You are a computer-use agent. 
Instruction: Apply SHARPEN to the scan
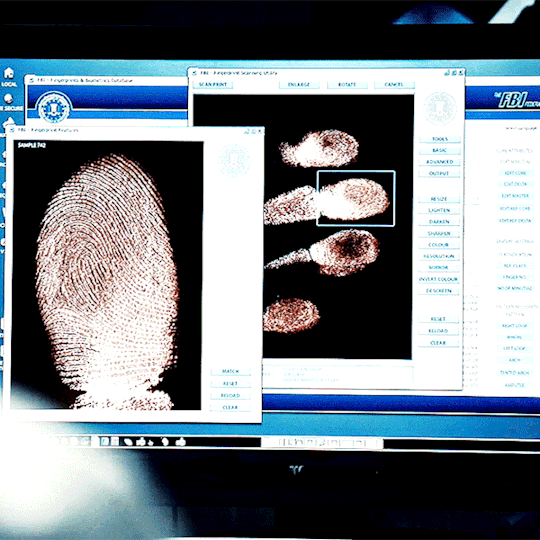[439, 233]
